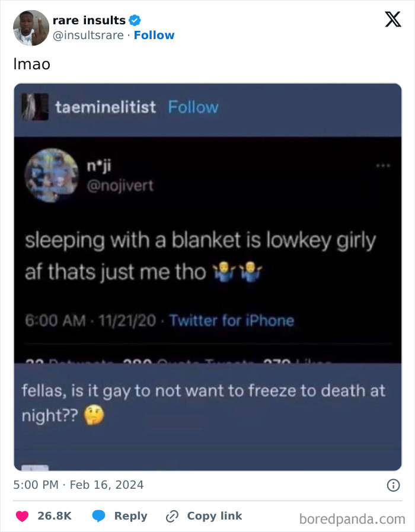Open taeminelitist username
Viewport: 415px width, 532px height.
click(x=106, y=107)
